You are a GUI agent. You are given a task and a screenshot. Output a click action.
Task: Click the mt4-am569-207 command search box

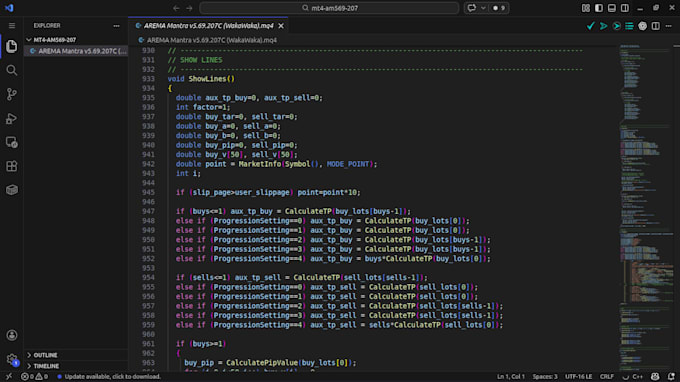(x=329, y=8)
